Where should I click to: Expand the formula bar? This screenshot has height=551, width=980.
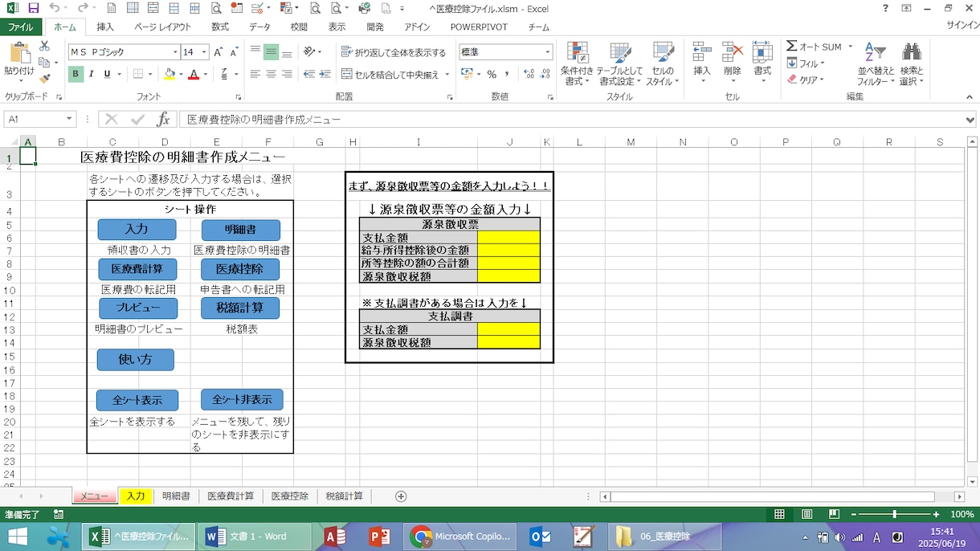point(970,120)
